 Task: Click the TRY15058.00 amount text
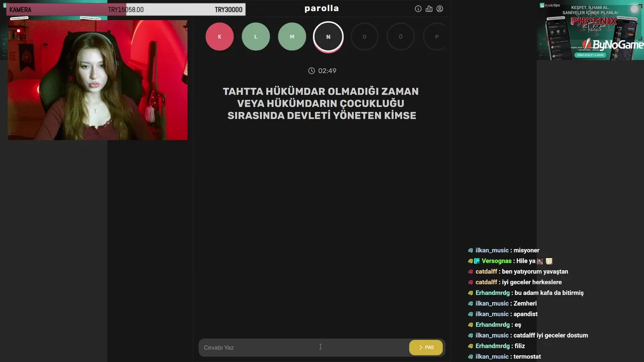coord(126,10)
